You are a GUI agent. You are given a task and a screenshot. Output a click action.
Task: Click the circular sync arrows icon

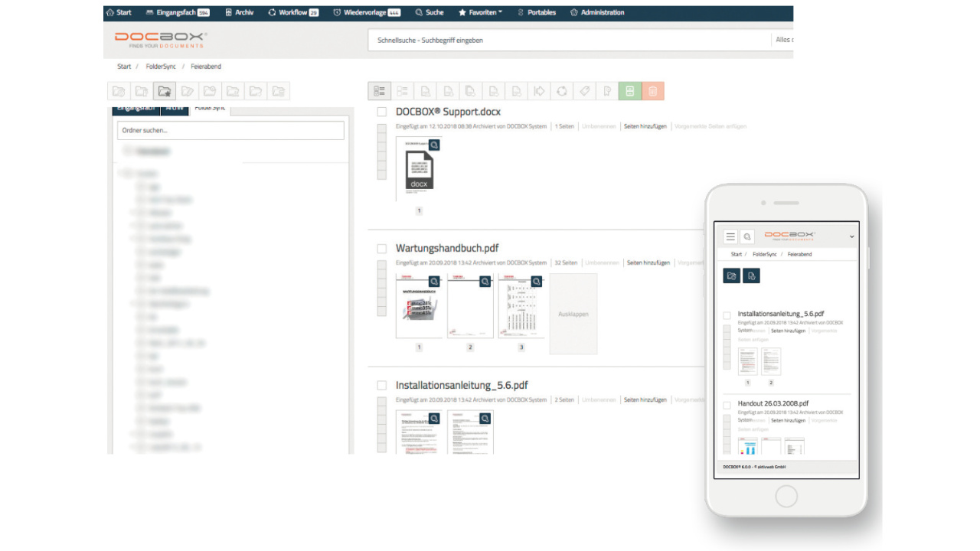[562, 91]
